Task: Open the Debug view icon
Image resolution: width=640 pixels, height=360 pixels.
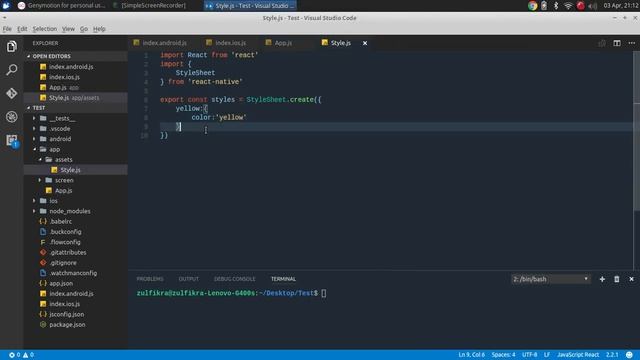Action: click(x=11, y=117)
